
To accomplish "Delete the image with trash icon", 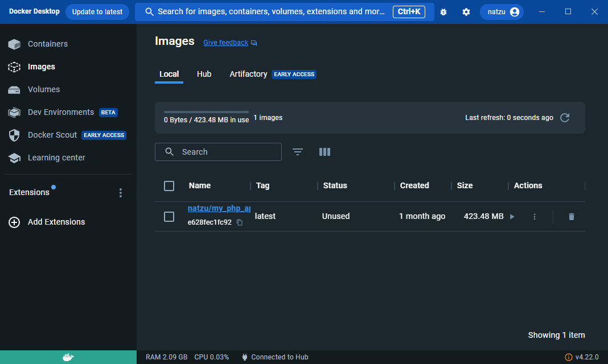I will point(571,217).
